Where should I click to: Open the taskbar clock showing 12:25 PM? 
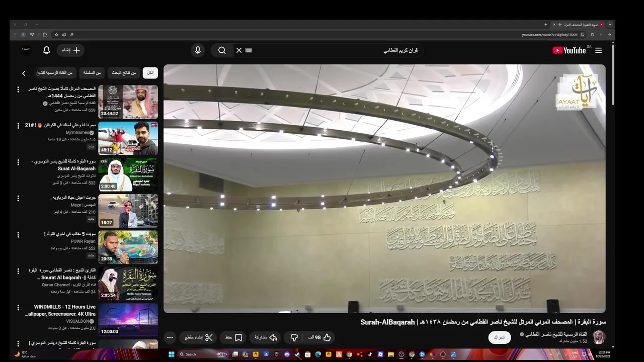tap(604, 354)
